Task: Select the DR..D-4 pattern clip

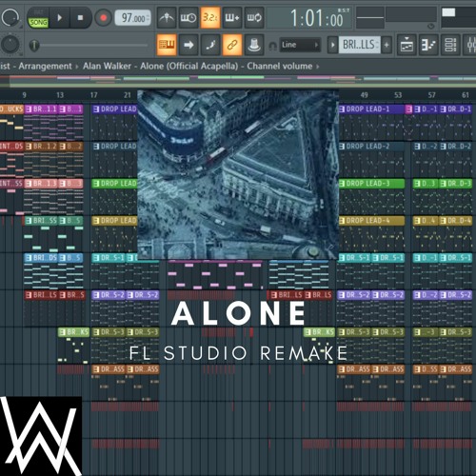Action: click(x=455, y=221)
